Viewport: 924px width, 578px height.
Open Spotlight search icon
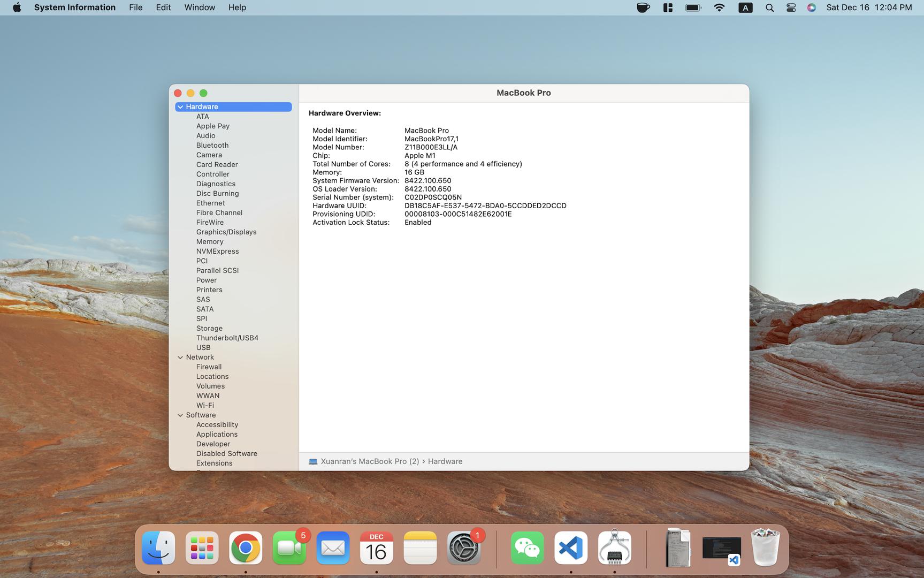pos(769,7)
